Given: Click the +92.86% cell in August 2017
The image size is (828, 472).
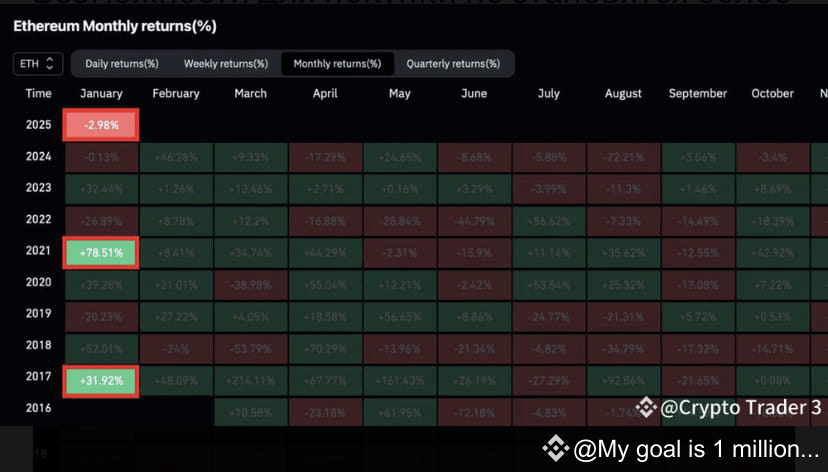Looking at the screenshot, I should tap(624, 381).
